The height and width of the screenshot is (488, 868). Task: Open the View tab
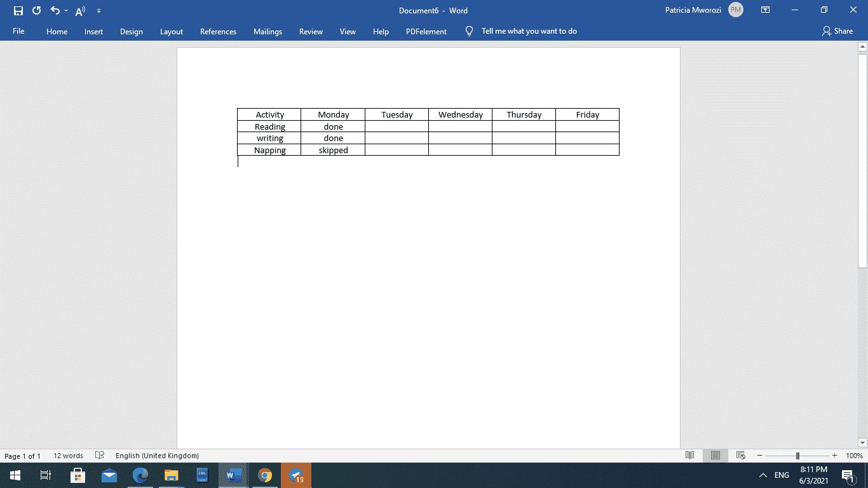pyautogui.click(x=348, y=31)
